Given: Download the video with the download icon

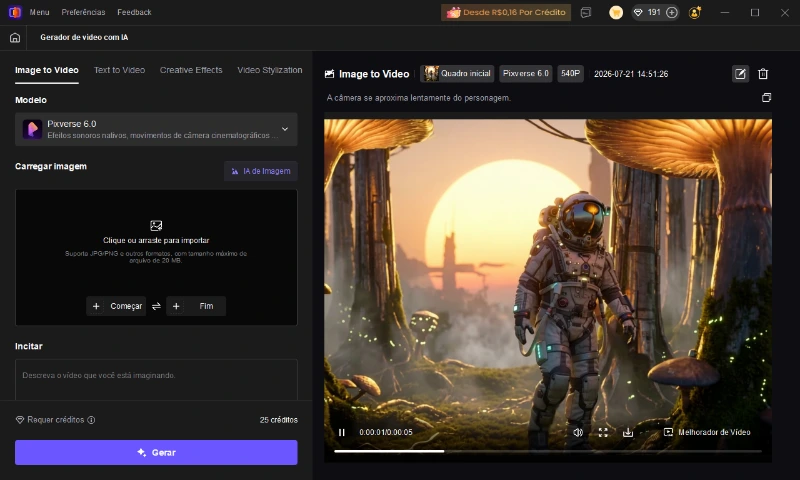Looking at the screenshot, I should point(628,432).
